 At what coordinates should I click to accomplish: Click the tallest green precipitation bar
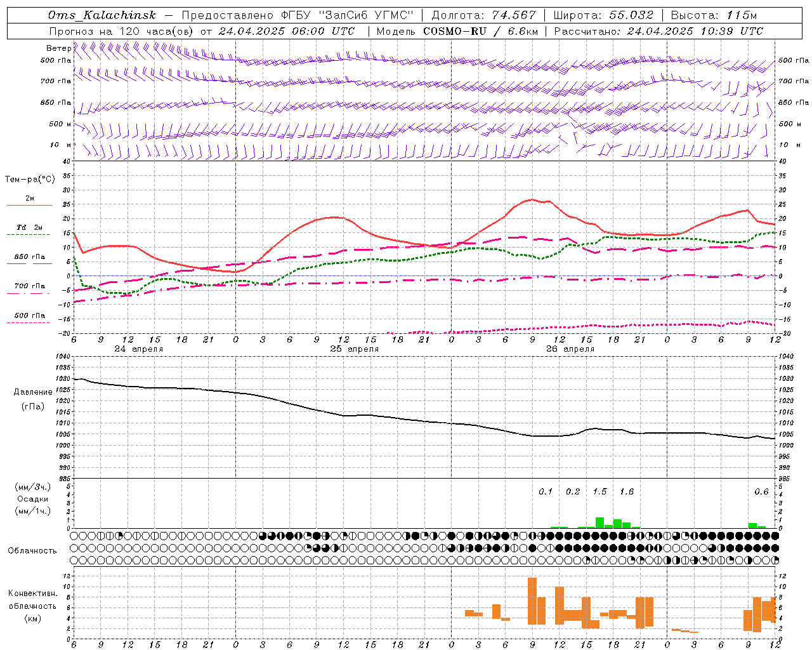pos(599,522)
